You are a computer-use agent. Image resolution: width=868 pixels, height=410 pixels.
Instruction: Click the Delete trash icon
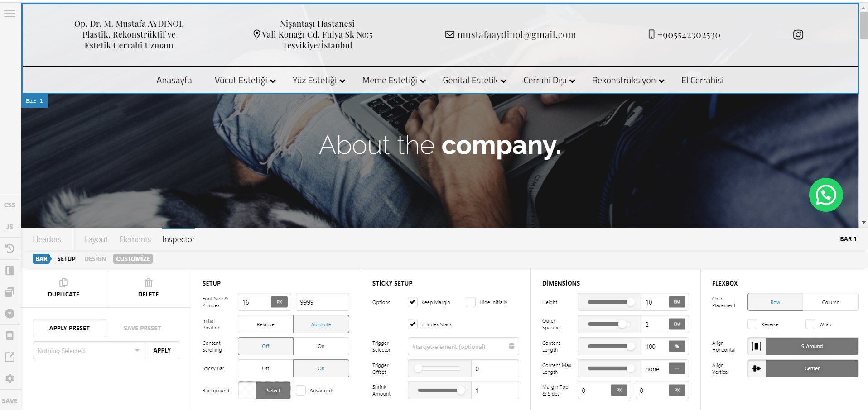pyautogui.click(x=148, y=283)
